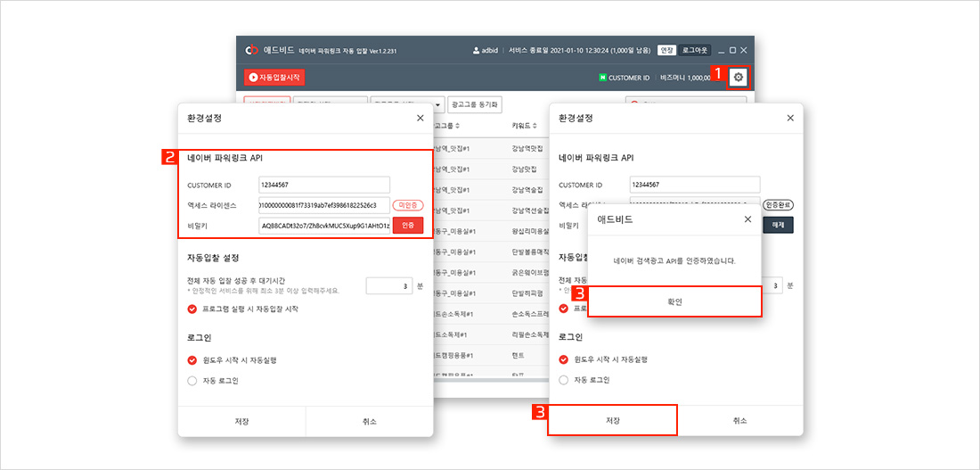This screenshot has width=980, height=470.
Task: Select keyword cell 단발히피펌
Action: pyautogui.click(x=528, y=293)
